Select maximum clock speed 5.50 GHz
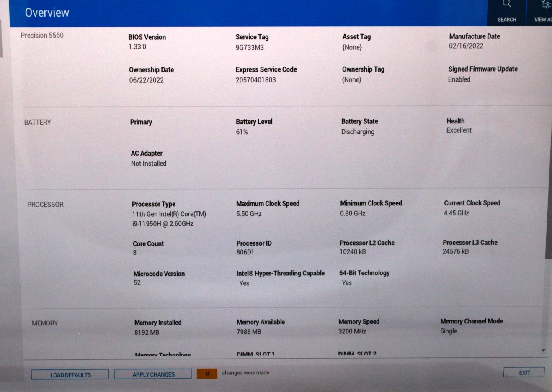This screenshot has width=552, height=392. click(x=249, y=214)
